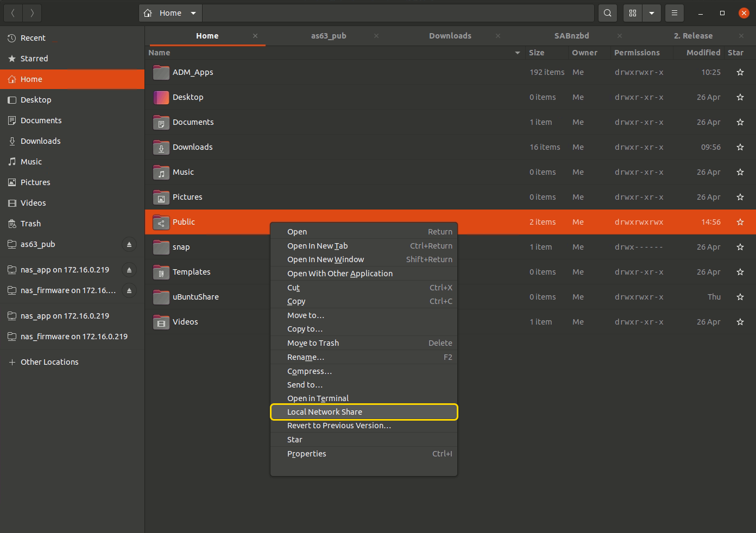Screen dimensions: 756x533
Task: Switch to the 2. Release tab
Action: [x=694, y=36]
